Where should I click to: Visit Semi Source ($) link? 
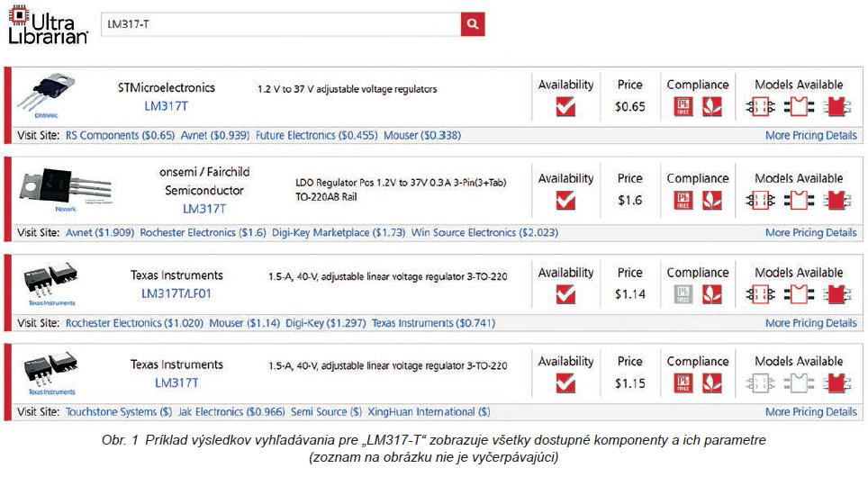pos(326,411)
